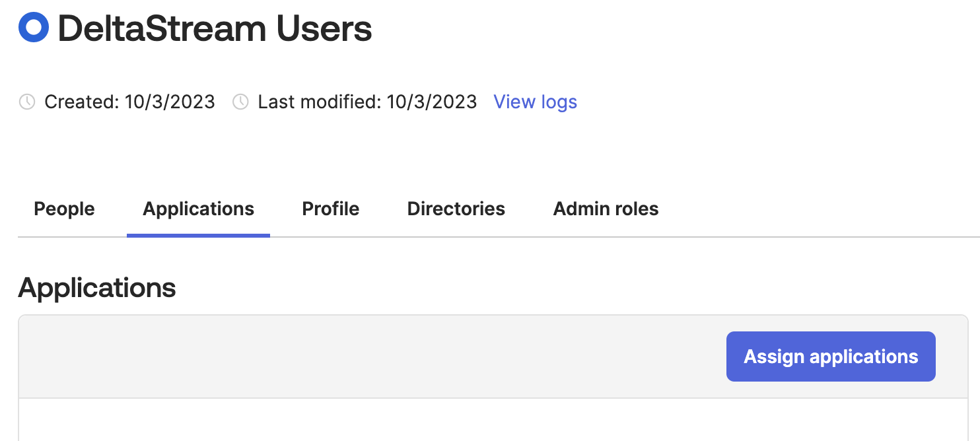This screenshot has width=980, height=441.
Task: Click the blue circle group icon
Action: pyautogui.click(x=34, y=28)
